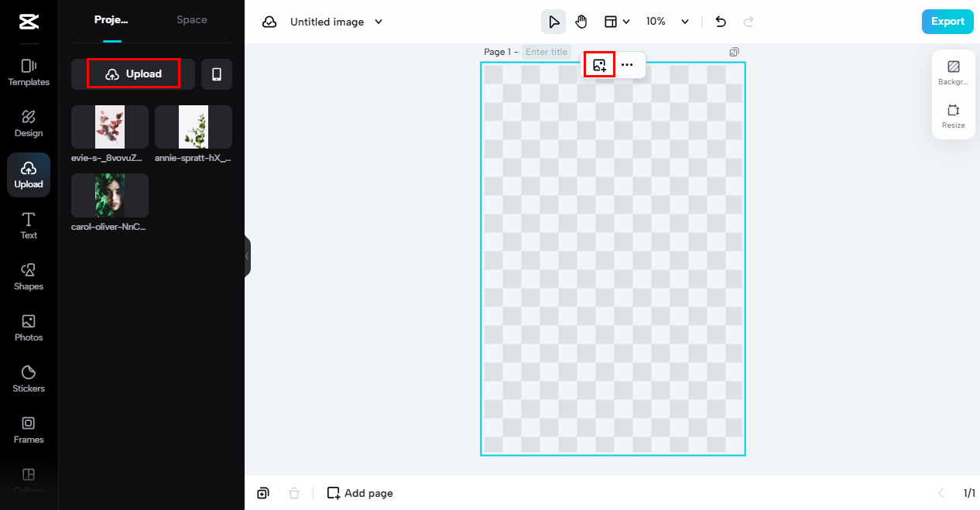Open the Resize tool
The image size is (980, 510).
tap(953, 116)
